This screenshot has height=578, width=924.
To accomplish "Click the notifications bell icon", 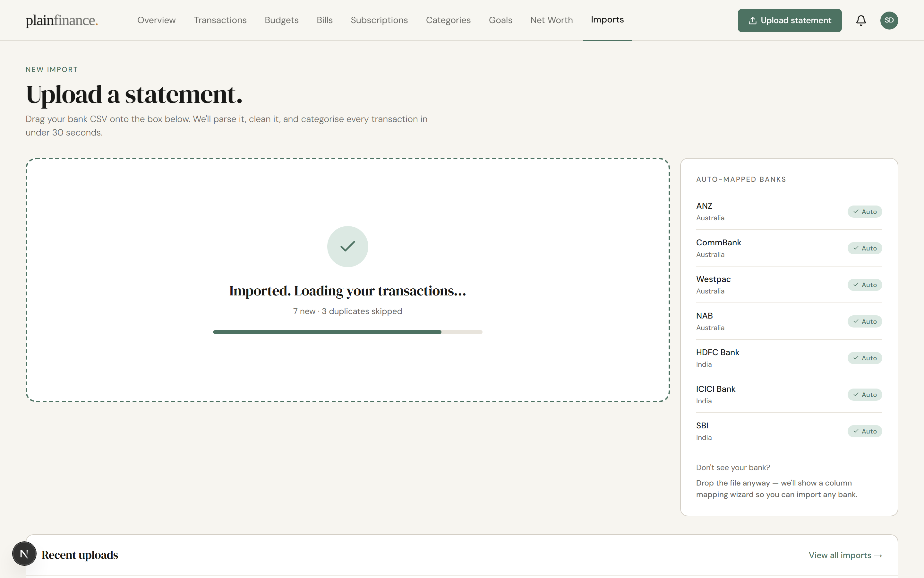I will point(860,20).
